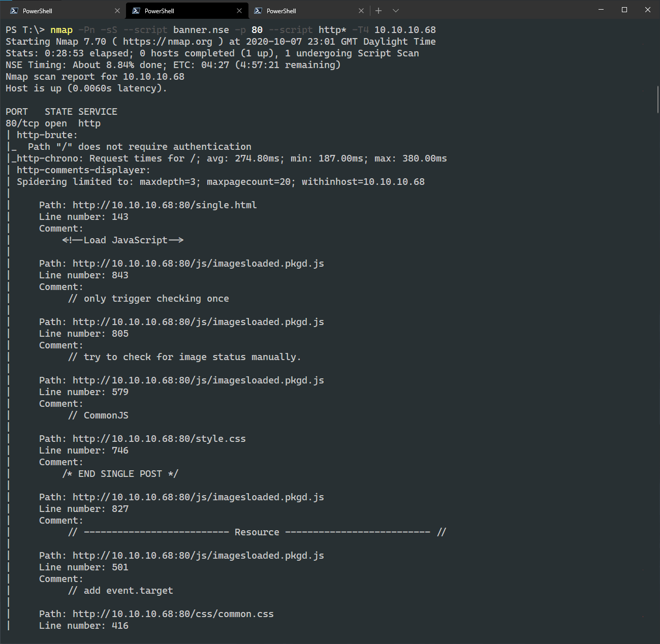This screenshot has height=644, width=660.
Task: Click the style.css path URL
Action: [x=159, y=439]
